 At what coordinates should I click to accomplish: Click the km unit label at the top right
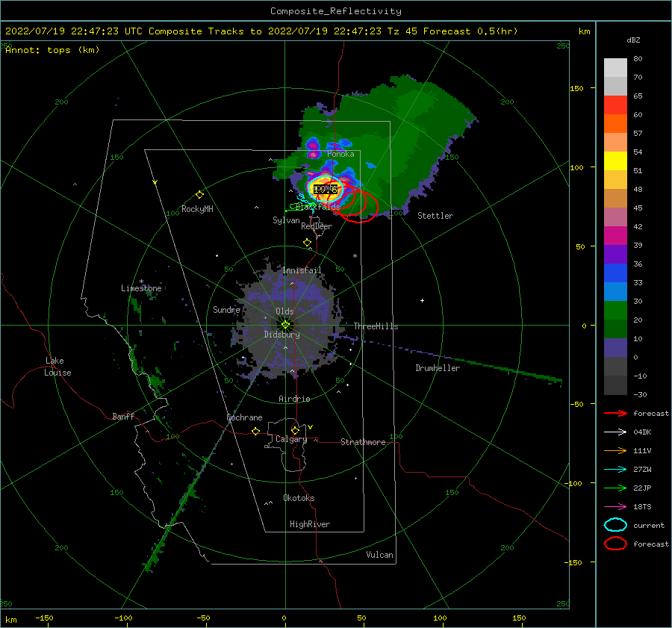pyautogui.click(x=585, y=31)
